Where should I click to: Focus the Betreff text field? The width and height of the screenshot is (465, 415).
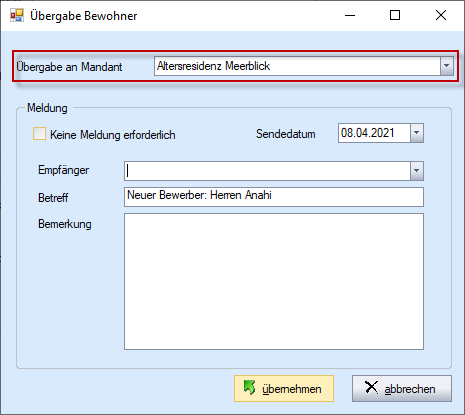pyautogui.click(x=274, y=197)
